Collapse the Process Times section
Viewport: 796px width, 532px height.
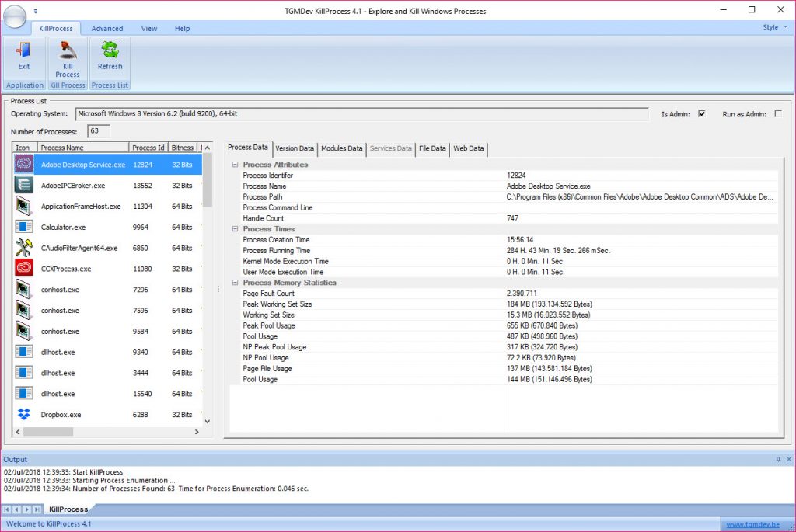(x=235, y=229)
